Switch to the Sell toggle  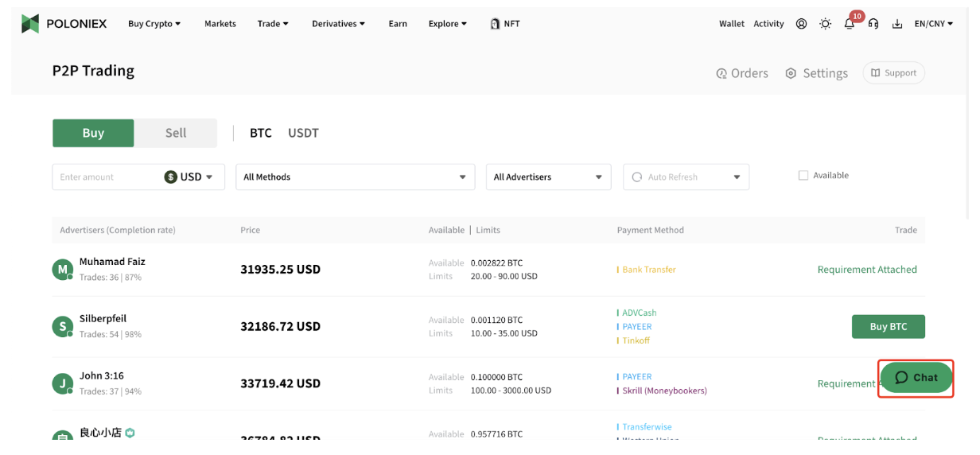tap(176, 133)
